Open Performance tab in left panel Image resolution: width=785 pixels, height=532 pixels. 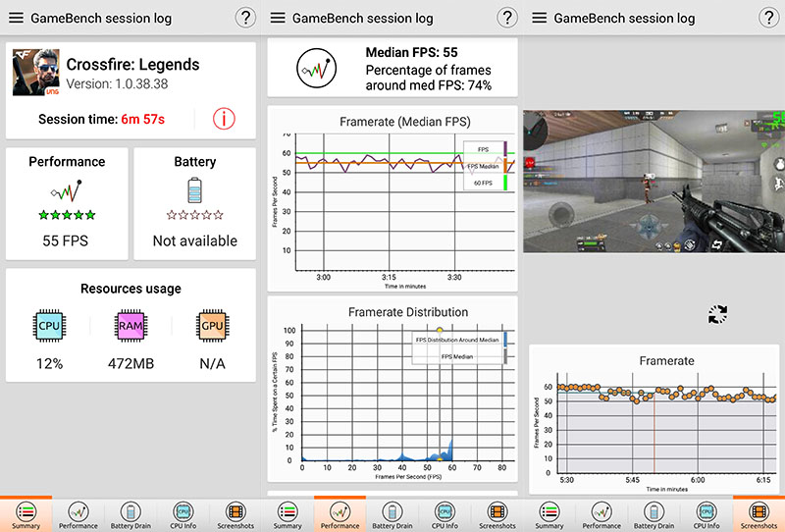tap(78, 515)
